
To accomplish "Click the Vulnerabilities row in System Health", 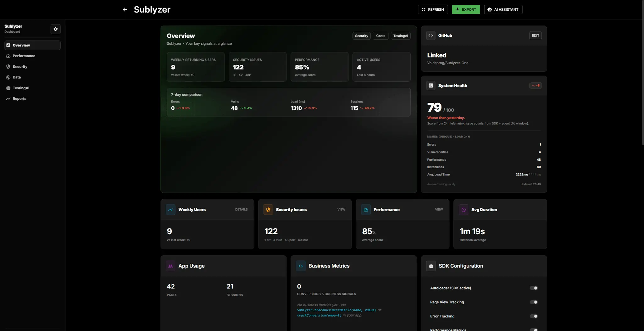I will pos(484,152).
